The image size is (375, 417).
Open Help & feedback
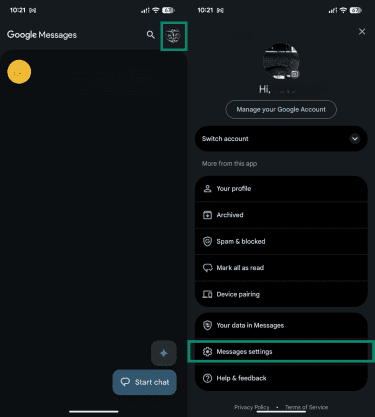pyautogui.click(x=281, y=378)
